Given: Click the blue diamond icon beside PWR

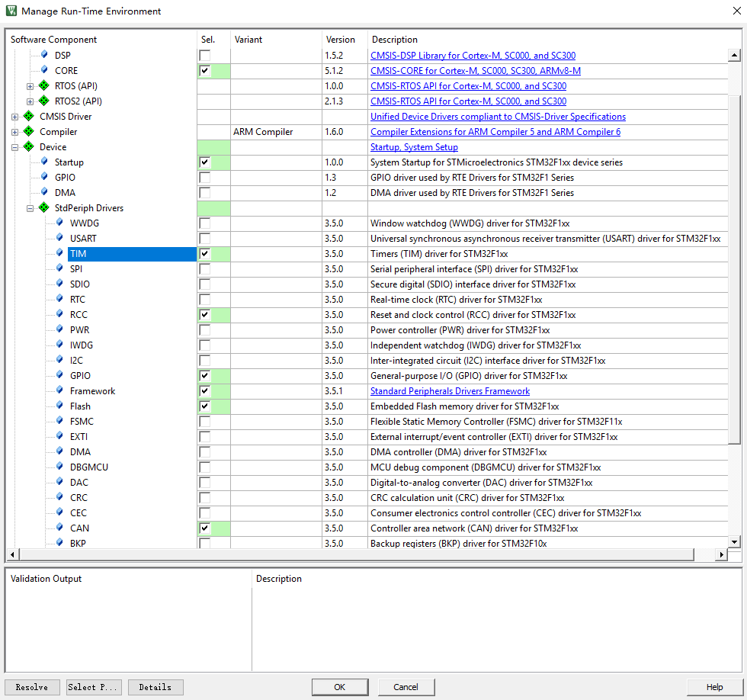Looking at the screenshot, I should pos(59,329).
